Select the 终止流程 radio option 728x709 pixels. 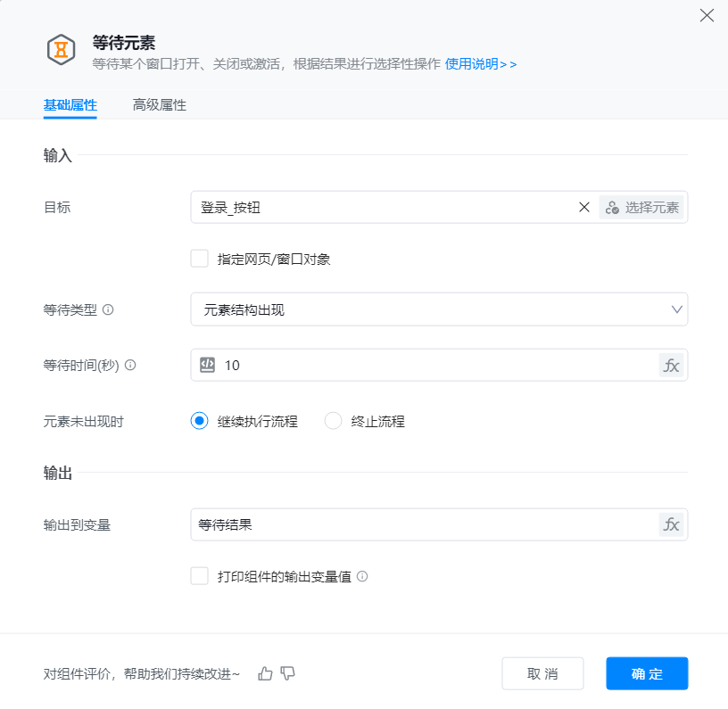pyautogui.click(x=333, y=421)
